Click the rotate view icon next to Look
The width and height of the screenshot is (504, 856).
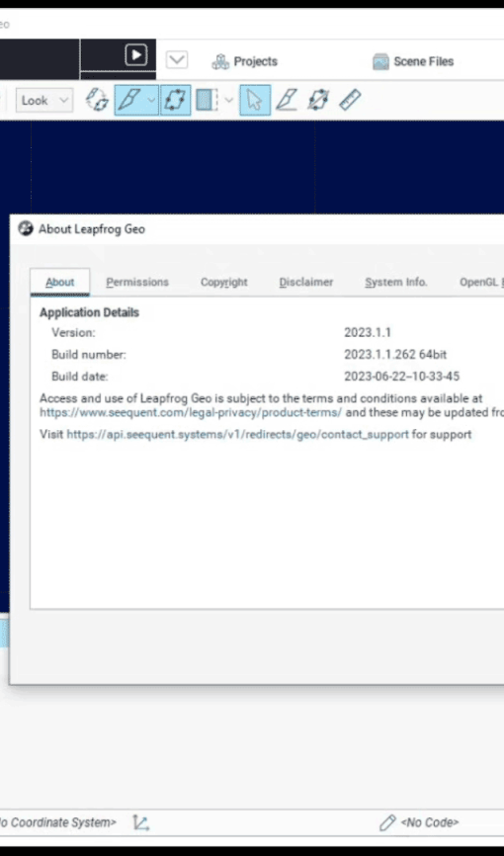click(97, 101)
